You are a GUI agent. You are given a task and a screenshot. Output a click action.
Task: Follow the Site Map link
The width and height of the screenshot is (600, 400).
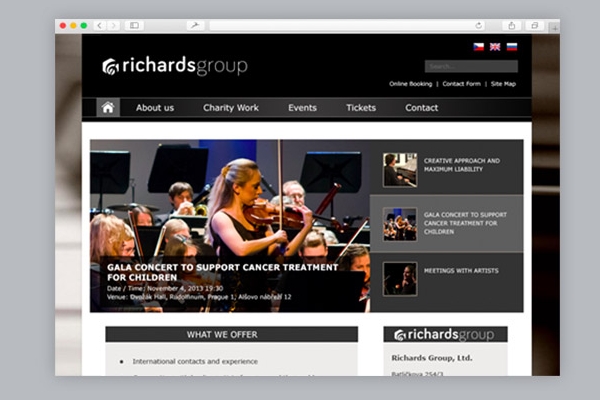(x=503, y=84)
